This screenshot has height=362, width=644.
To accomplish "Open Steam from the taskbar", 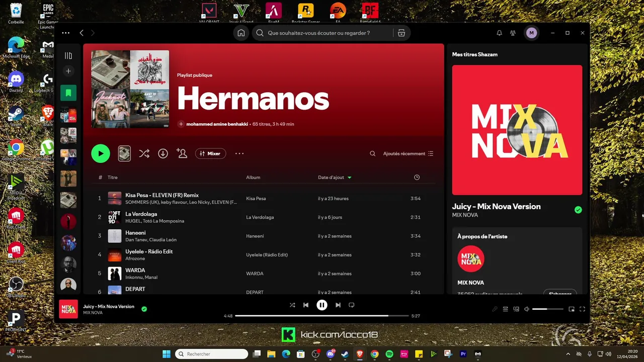I will (345, 354).
